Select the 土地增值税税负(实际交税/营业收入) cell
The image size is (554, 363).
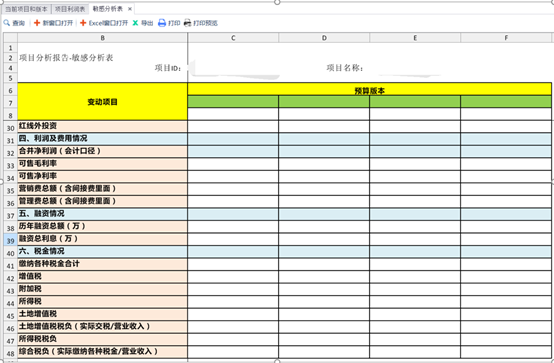(x=102, y=327)
